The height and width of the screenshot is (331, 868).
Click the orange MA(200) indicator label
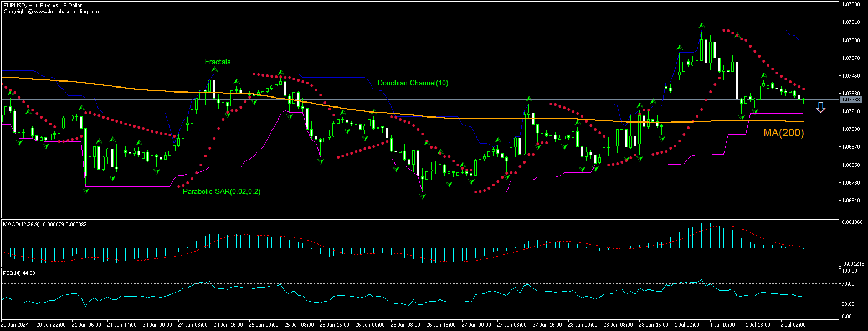pyautogui.click(x=783, y=133)
